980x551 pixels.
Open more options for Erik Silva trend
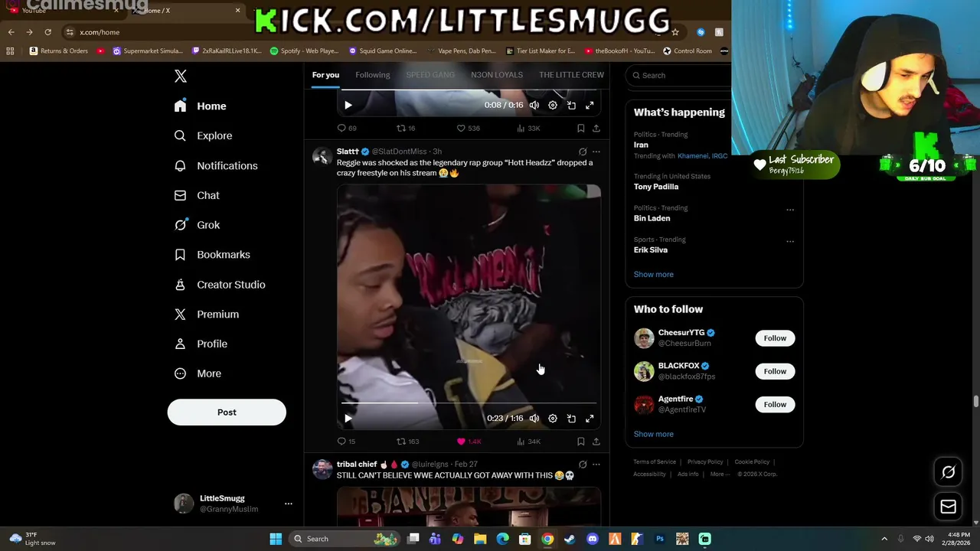point(790,242)
